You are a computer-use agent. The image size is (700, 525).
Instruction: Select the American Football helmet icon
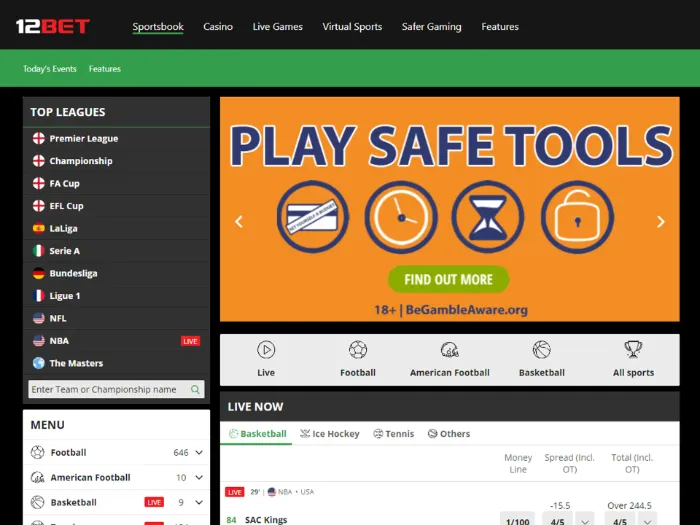pyautogui.click(x=450, y=350)
